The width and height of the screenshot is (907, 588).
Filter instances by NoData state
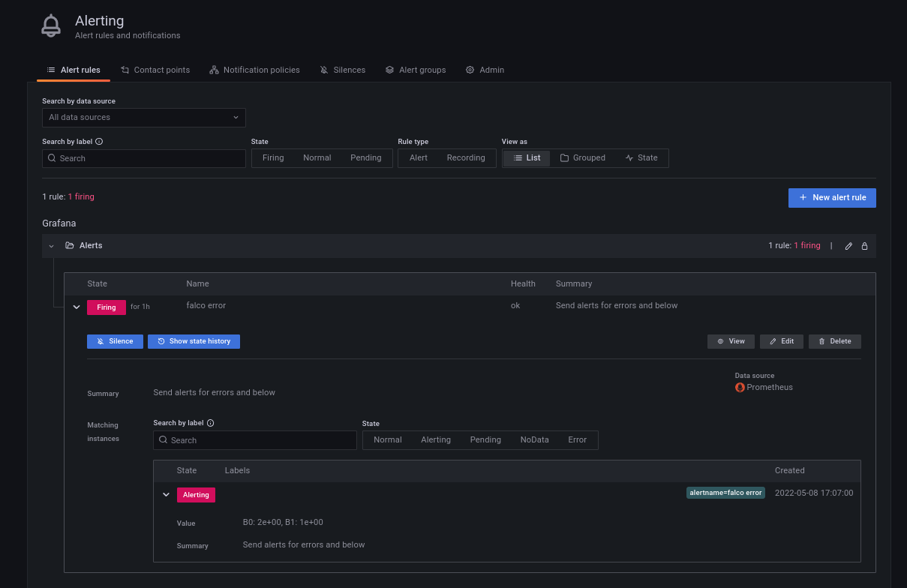(534, 440)
